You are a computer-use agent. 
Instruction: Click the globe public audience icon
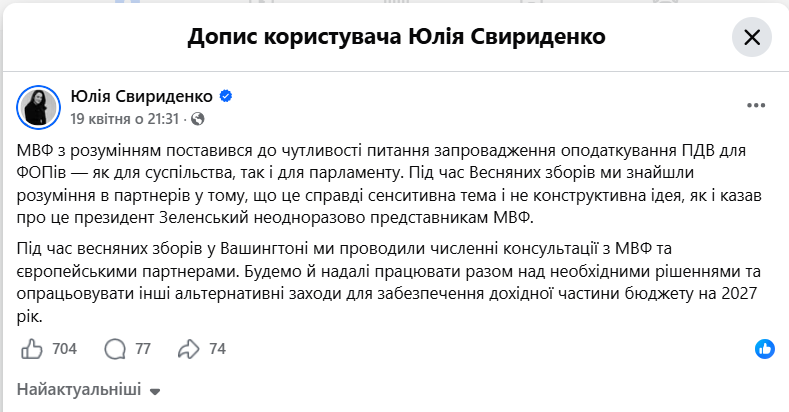[x=198, y=119]
